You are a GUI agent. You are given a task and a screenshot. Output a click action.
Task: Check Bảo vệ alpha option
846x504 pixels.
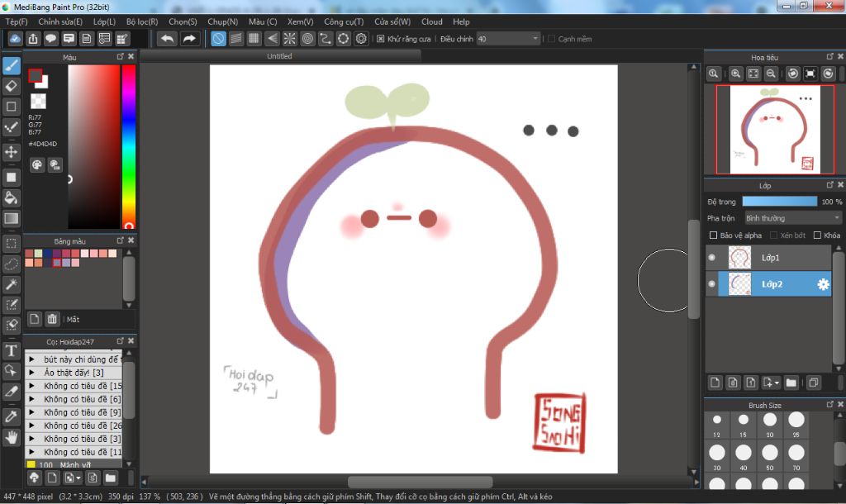[713, 235]
